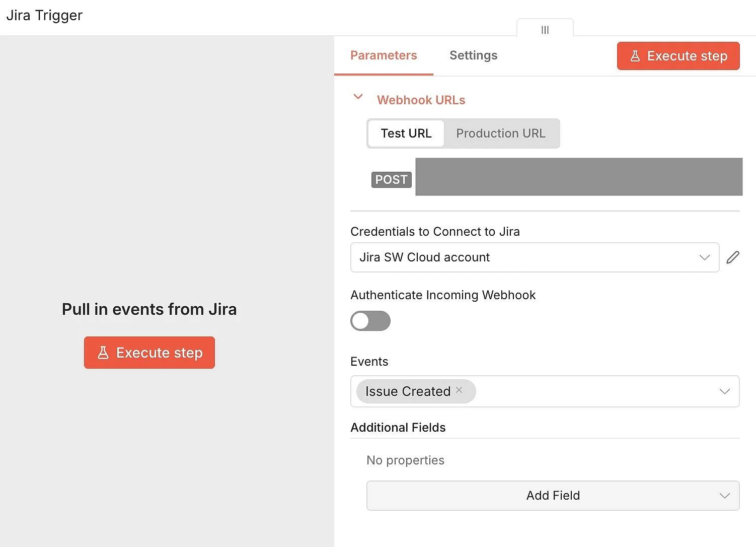Click the pencil icon to edit Jira credentials
This screenshot has height=547, width=756.
[733, 257]
